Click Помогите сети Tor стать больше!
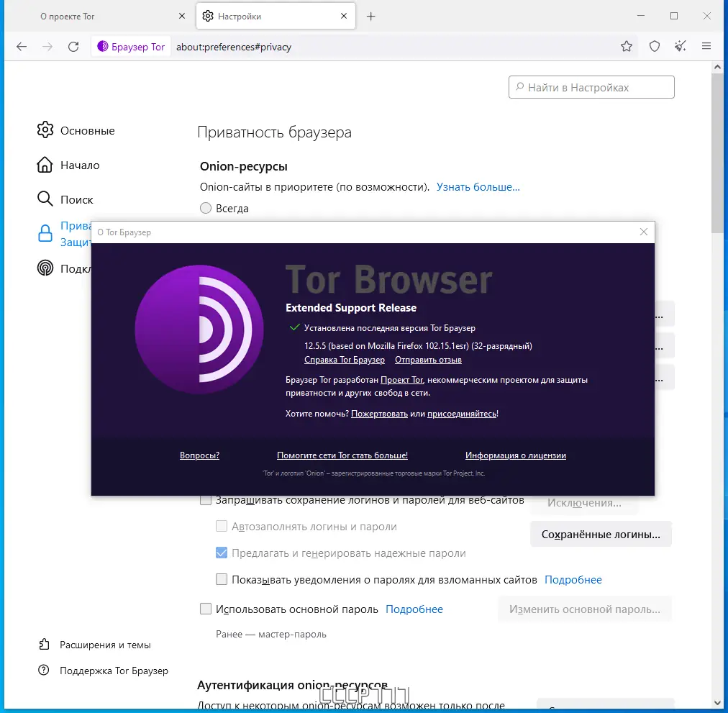This screenshot has width=728, height=713. tap(342, 455)
